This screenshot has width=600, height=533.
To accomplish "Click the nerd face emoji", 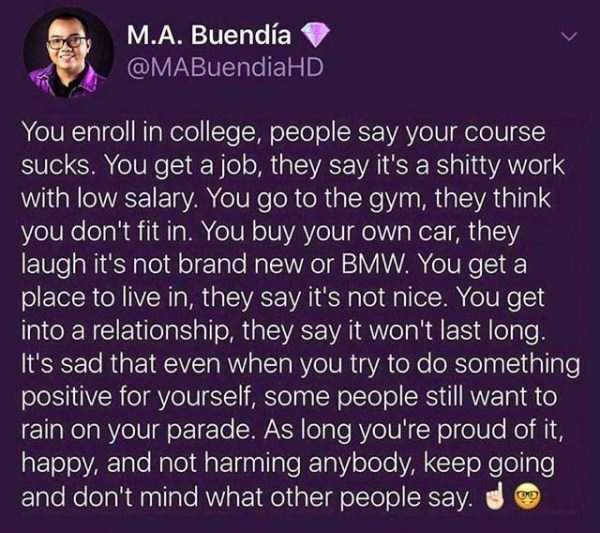I will 528,497.
